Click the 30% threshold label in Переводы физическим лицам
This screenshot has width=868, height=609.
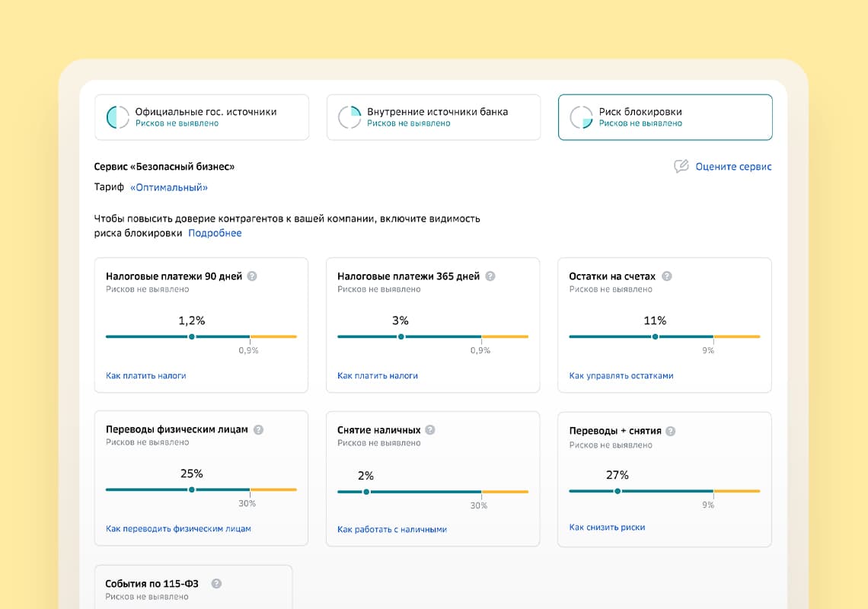247,503
